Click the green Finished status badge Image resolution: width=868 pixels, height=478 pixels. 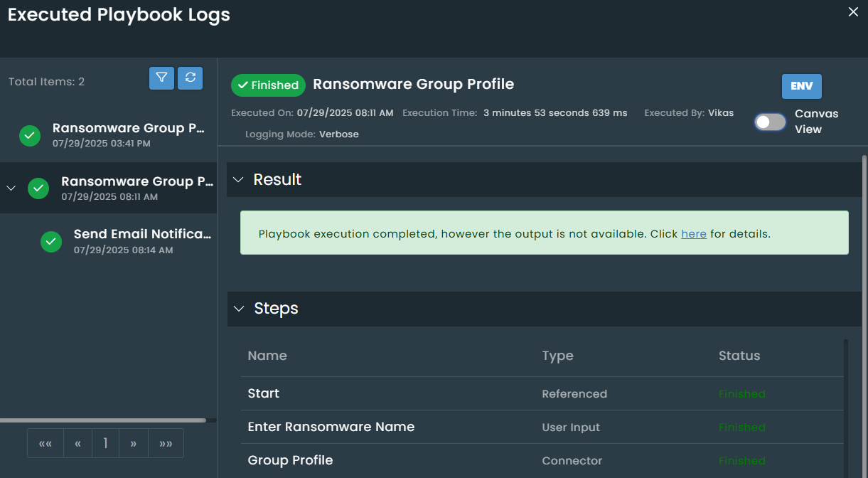(268, 85)
